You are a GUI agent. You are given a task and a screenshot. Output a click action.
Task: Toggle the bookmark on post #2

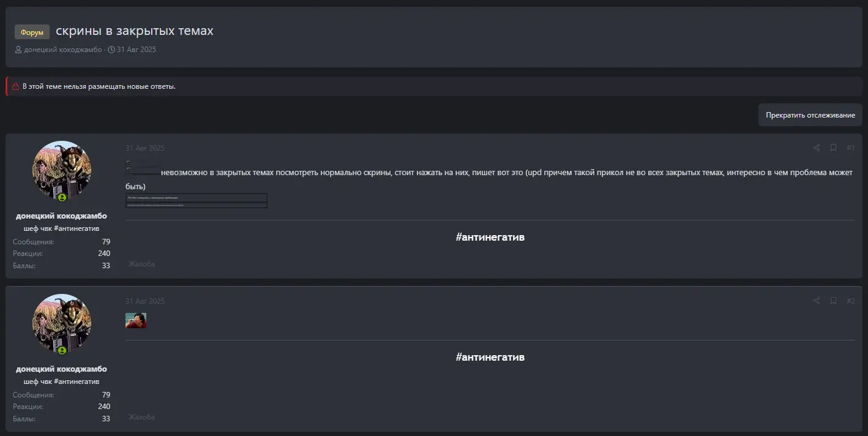pos(833,301)
